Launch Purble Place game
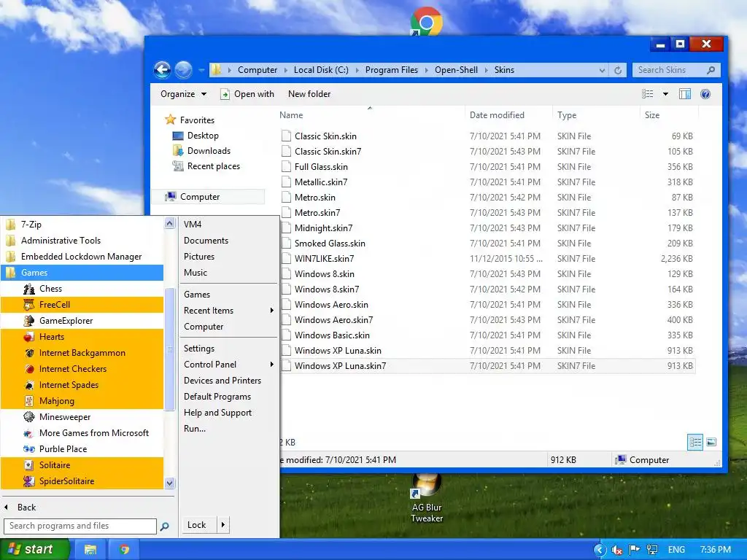This screenshot has height=560, width=747. click(82, 449)
